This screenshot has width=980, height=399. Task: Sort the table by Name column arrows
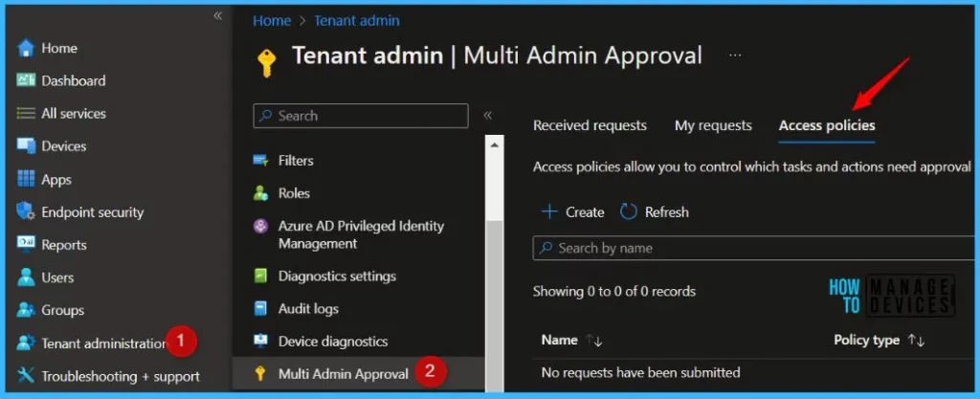click(x=593, y=341)
